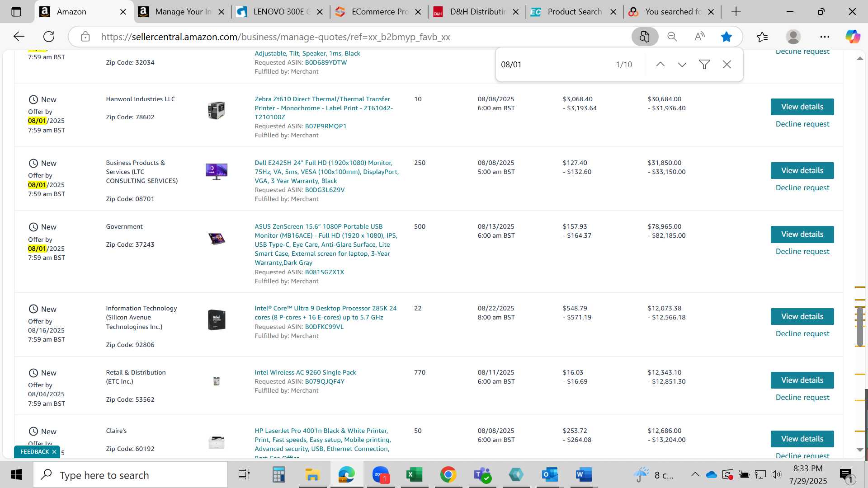Open Dell E2425H monitor product link
Image resolution: width=868 pixels, height=488 pixels.
[326, 172]
